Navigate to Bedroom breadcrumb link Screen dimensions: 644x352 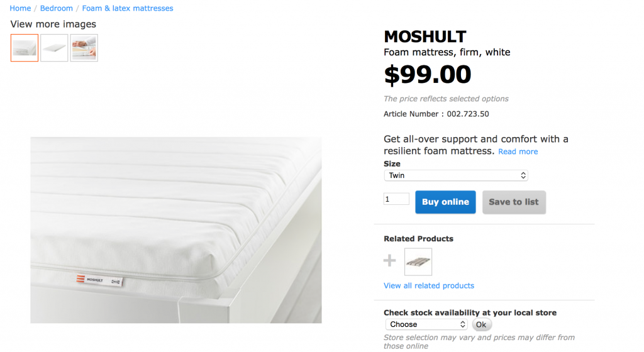(x=58, y=8)
